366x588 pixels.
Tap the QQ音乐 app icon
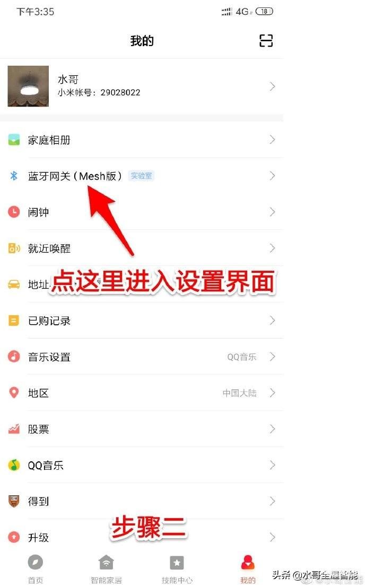click(x=14, y=465)
